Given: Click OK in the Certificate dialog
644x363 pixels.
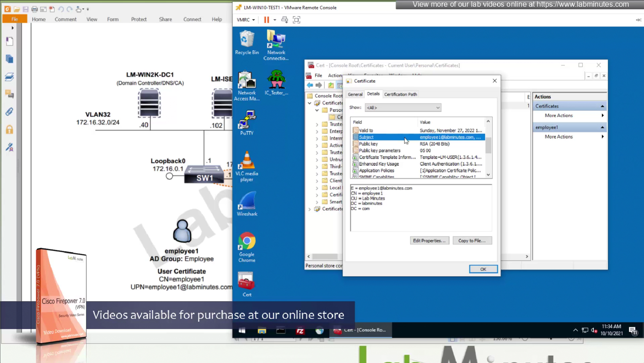Looking at the screenshot, I should [x=483, y=269].
